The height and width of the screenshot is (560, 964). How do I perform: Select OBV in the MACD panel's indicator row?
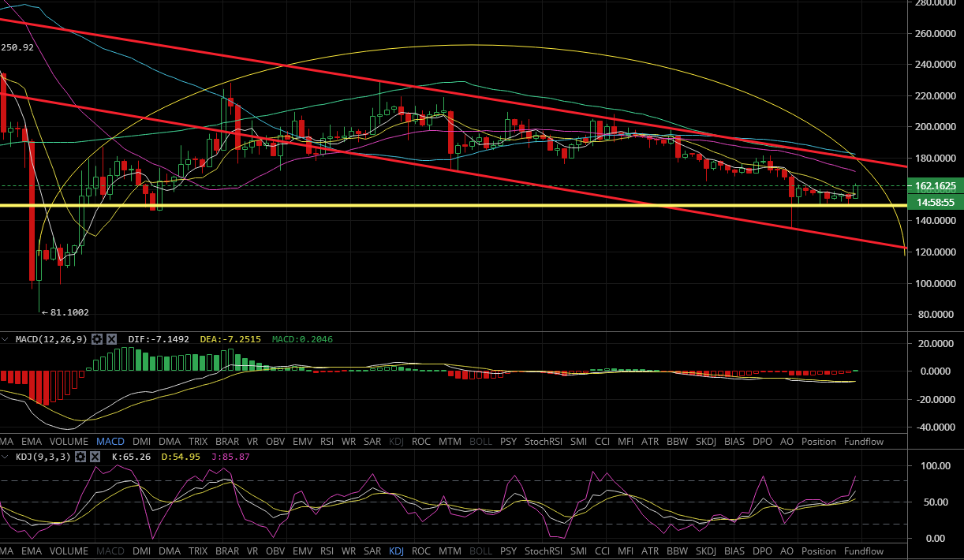(x=275, y=442)
